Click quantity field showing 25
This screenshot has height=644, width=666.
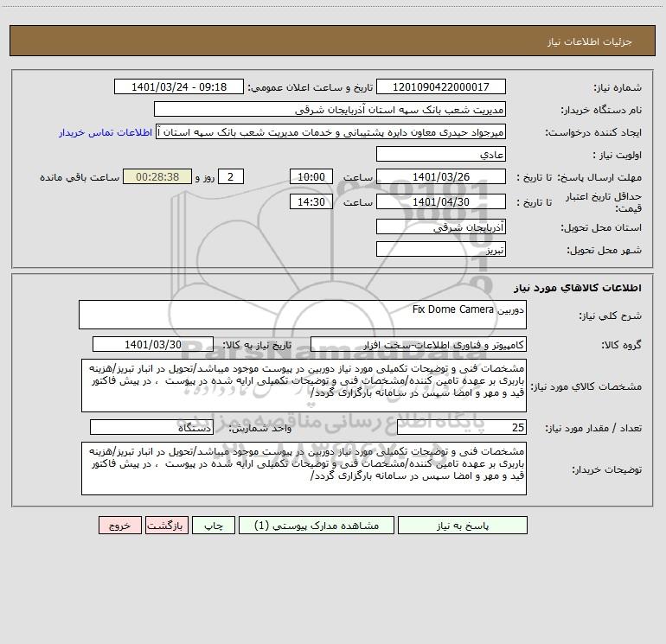(462, 427)
